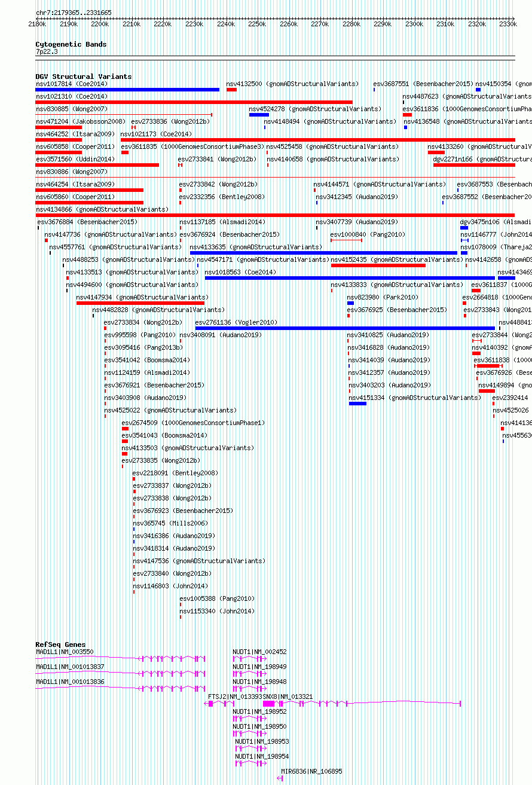This screenshot has height=785, width=532.
Task: Click the red bar under nsv4152435
Action: tap(378, 265)
